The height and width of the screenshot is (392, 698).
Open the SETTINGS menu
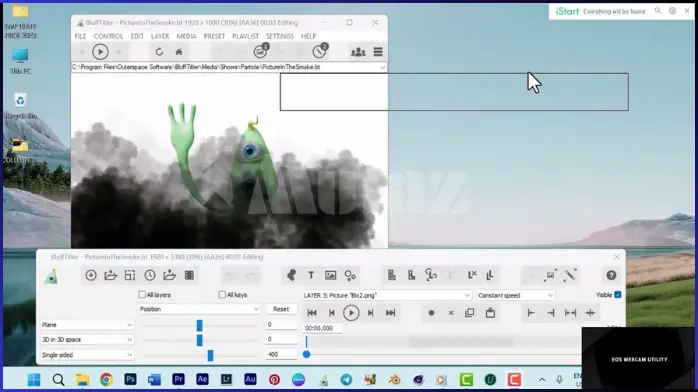(x=280, y=36)
